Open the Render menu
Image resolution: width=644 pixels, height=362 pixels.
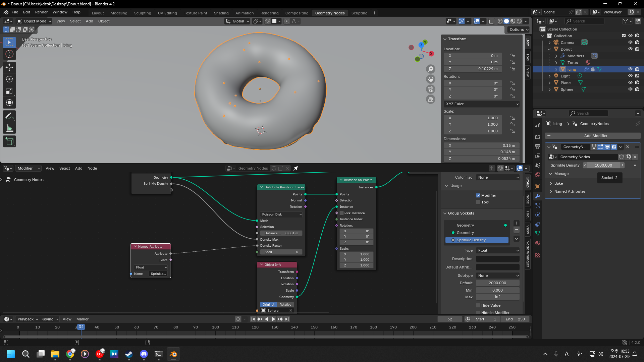click(x=41, y=12)
